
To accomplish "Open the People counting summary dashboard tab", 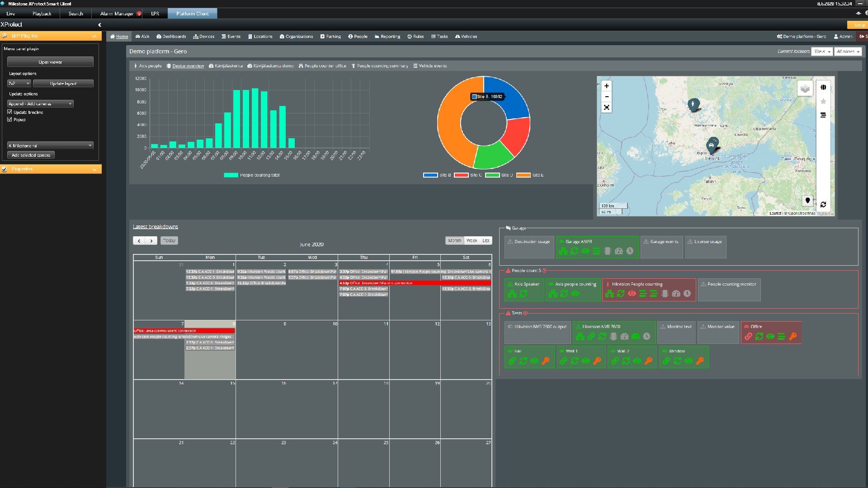I will pyautogui.click(x=380, y=66).
